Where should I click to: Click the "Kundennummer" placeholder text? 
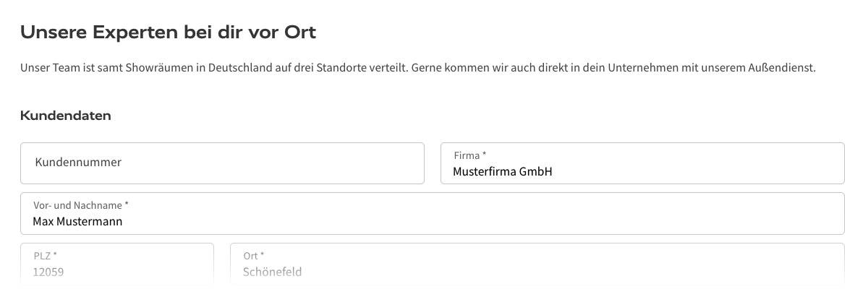pos(78,163)
